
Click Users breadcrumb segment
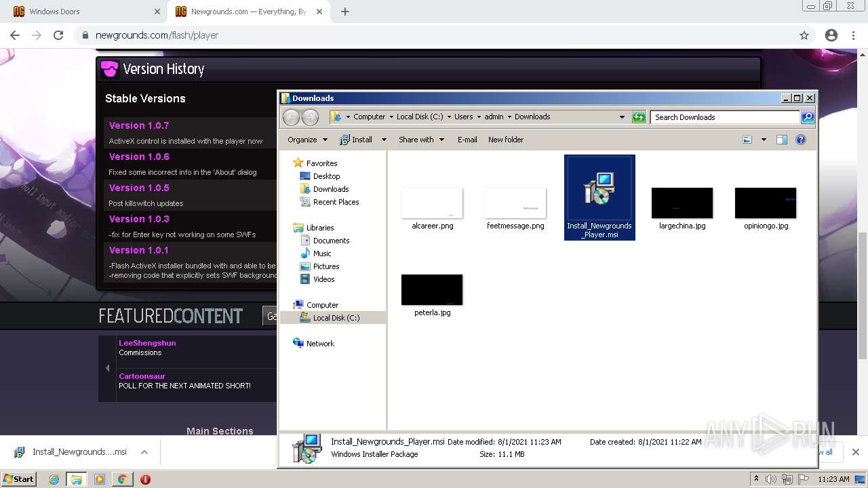[464, 117]
